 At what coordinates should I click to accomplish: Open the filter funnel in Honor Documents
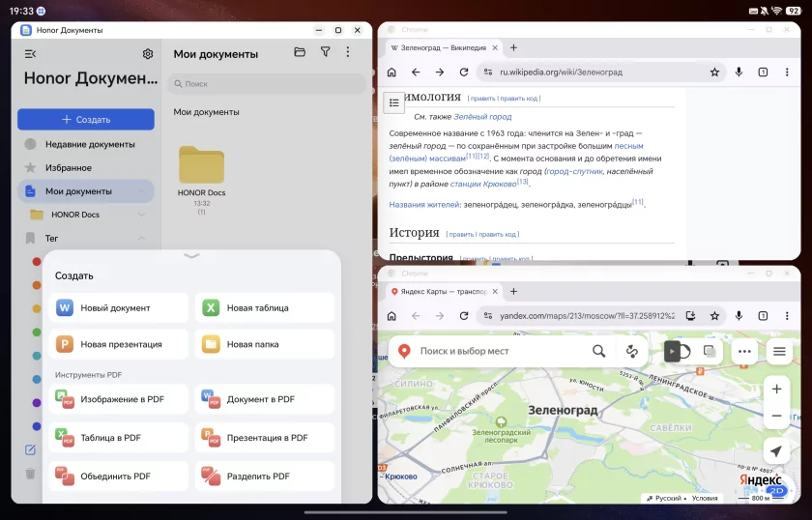[x=325, y=52]
